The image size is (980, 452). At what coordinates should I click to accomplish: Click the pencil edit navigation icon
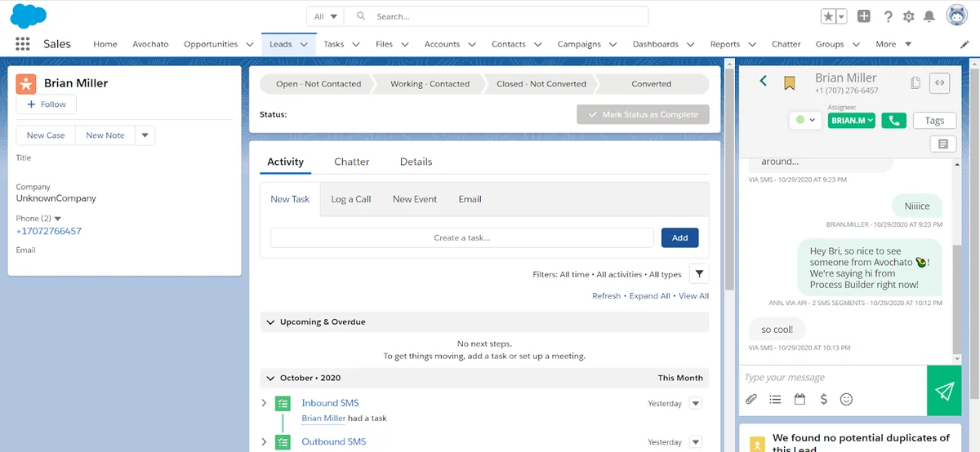click(x=964, y=44)
